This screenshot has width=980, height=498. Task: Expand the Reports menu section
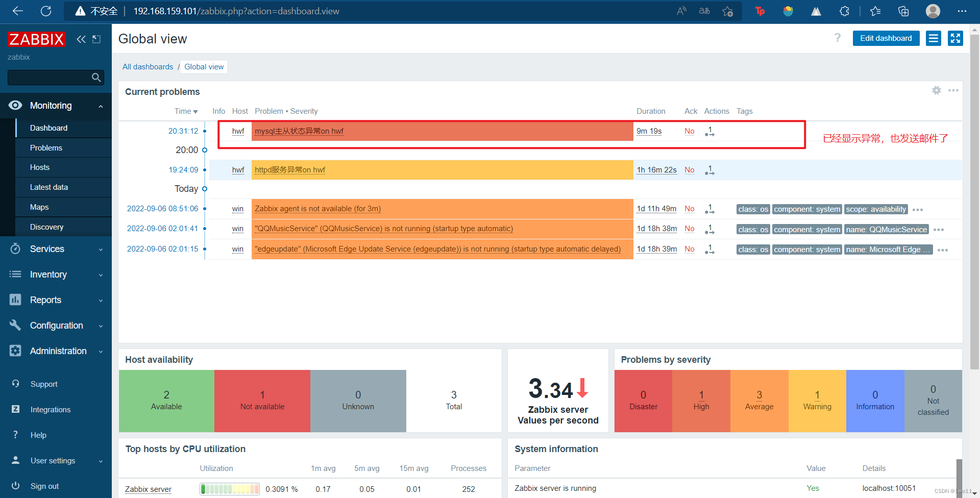coord(56,300)
